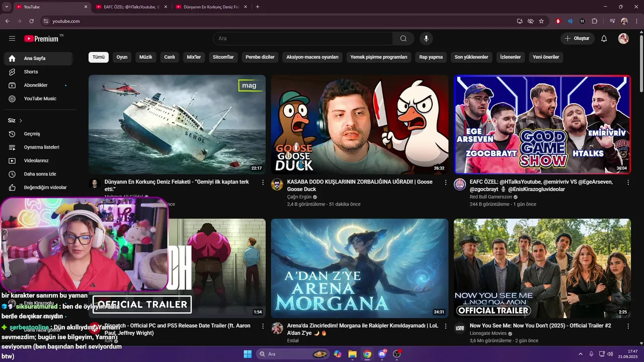
Task: Open options for Now You See Me trailer
Action: pos(628,326)
